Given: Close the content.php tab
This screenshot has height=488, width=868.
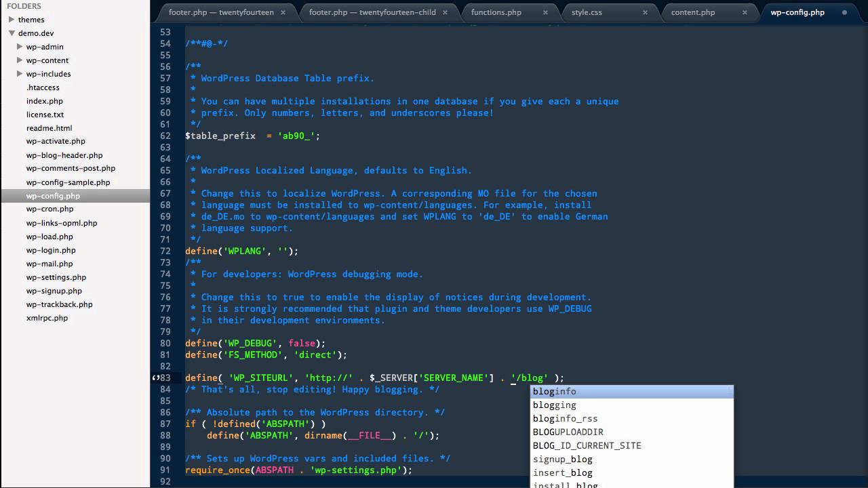Looking at the screenshot, I should tap(745, 12).
